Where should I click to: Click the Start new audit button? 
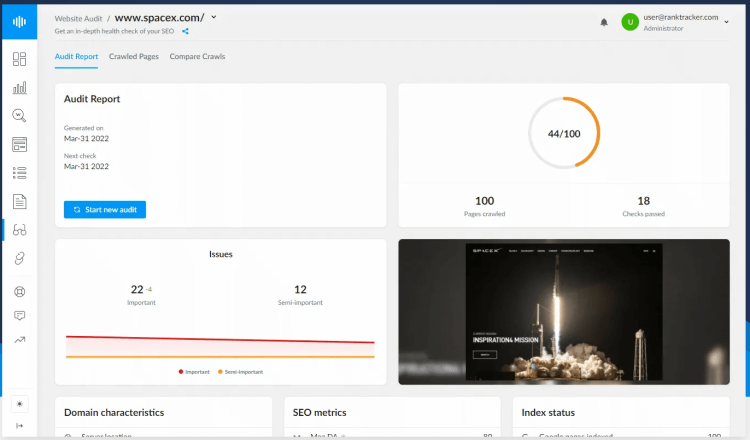pyautogui.click(x=105, y=209)
